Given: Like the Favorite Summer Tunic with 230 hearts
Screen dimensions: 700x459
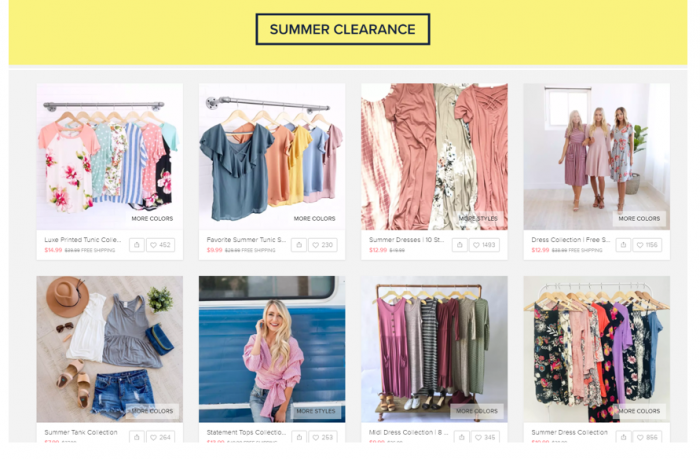Looking at the screenshot, I should (323, 245).
